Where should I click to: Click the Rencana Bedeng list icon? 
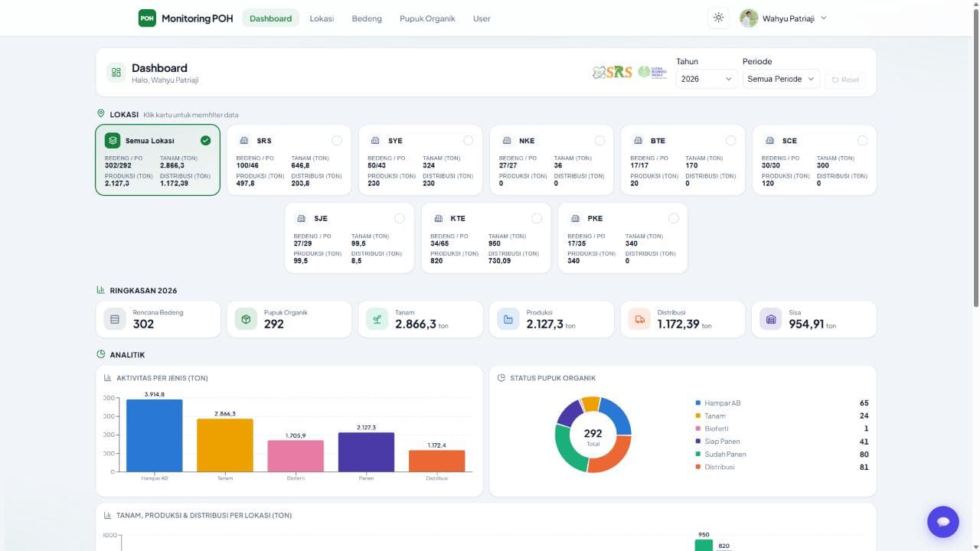coord(115,319)
